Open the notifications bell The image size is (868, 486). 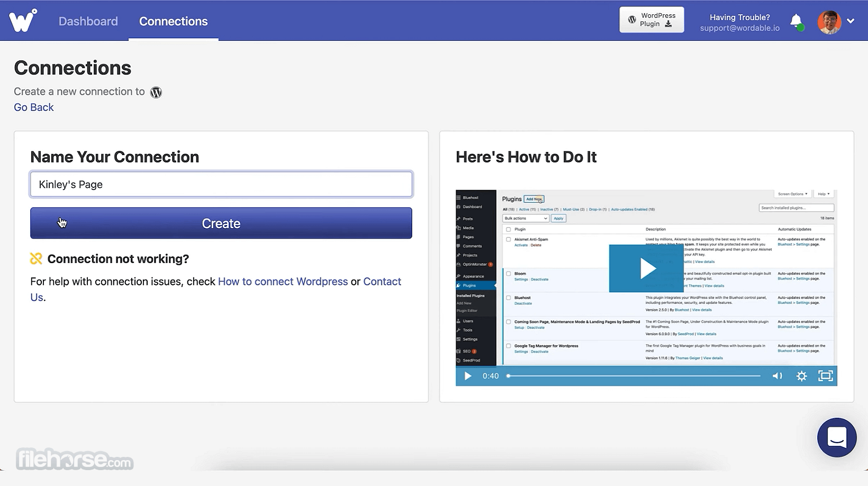pyautogui.click(x=796, y=21)
